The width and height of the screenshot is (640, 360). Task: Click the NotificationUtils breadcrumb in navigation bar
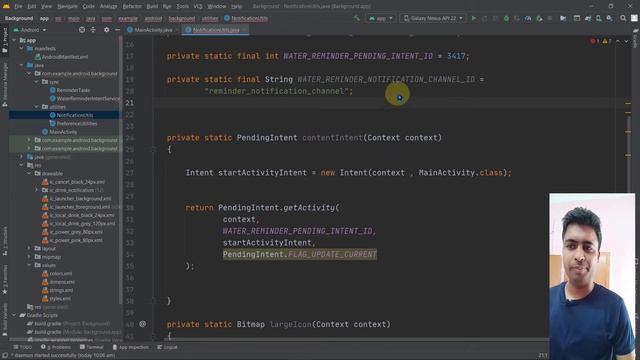tap(246, 18)
